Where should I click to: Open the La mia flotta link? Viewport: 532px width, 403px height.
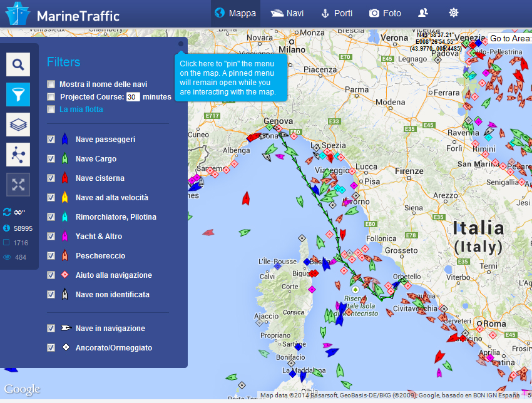(81, 110)
